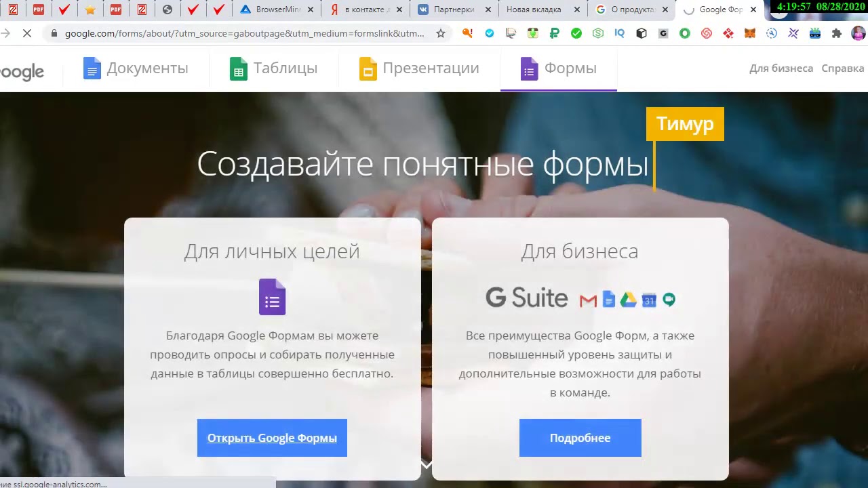Open the red spiral extension icon
The width and height of the screenshot is (868, 488).
pyautogui.click(x=707, y=33)
